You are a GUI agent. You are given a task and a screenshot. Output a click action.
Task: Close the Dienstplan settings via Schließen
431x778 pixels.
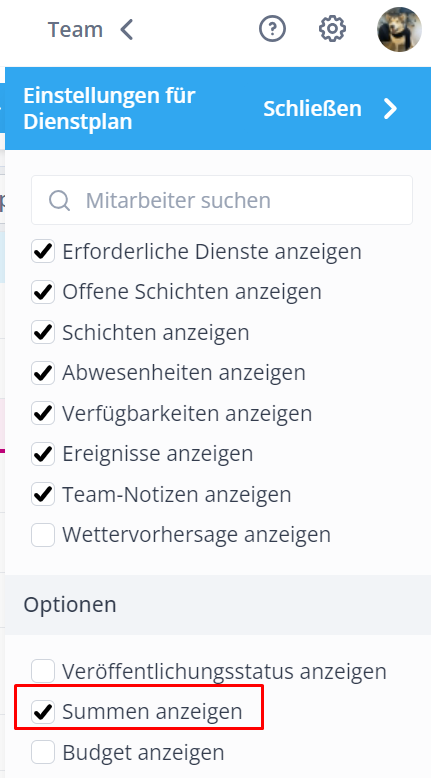click(312, 109)
